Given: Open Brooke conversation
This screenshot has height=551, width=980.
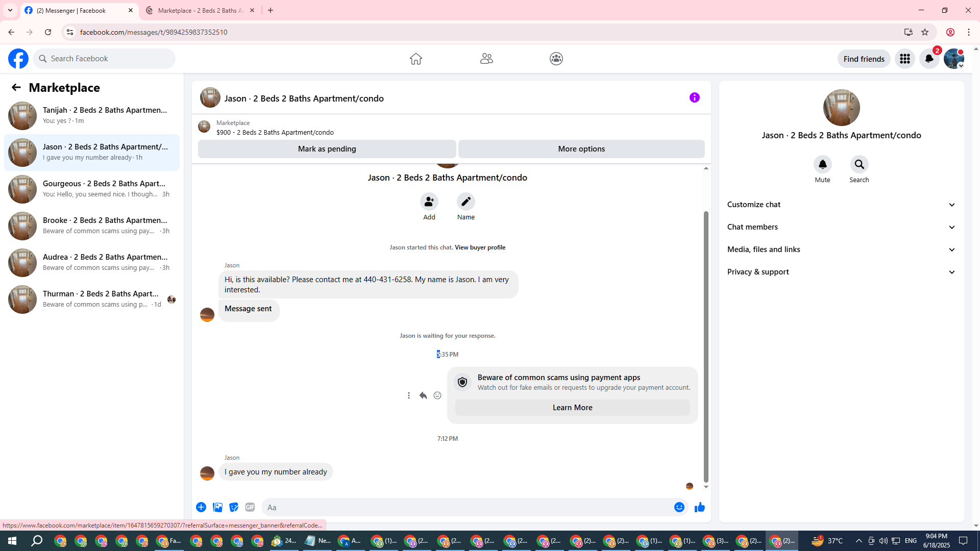Looking at the screenshot, I should (92, 226).
